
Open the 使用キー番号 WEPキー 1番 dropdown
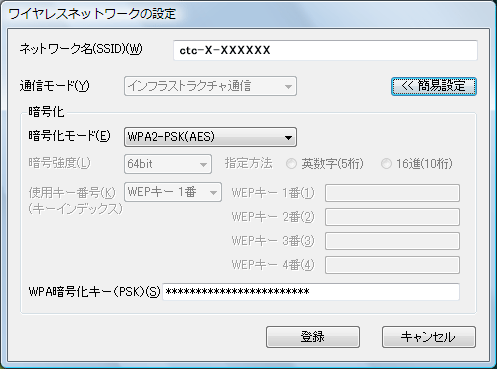pos(173,192)
